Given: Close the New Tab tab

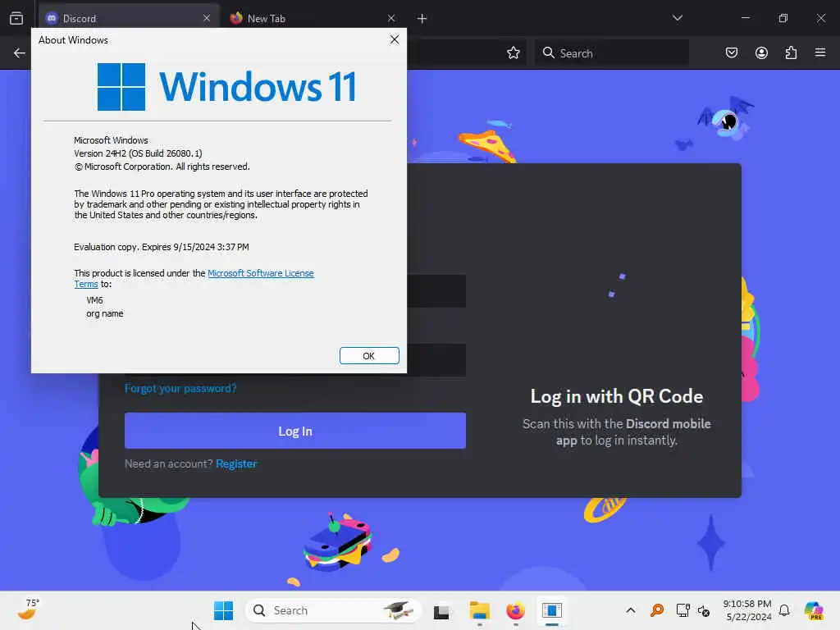Looking at the screenshot, I should (391, 18).
